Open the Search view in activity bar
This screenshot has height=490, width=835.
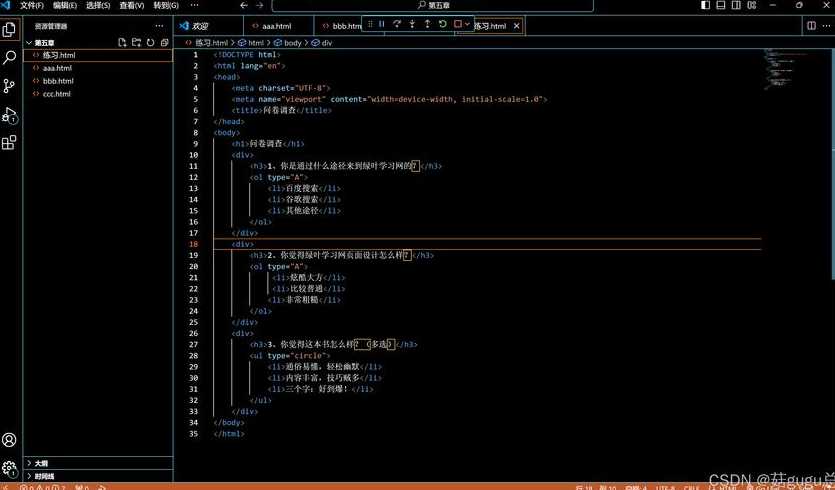[9, 58]
